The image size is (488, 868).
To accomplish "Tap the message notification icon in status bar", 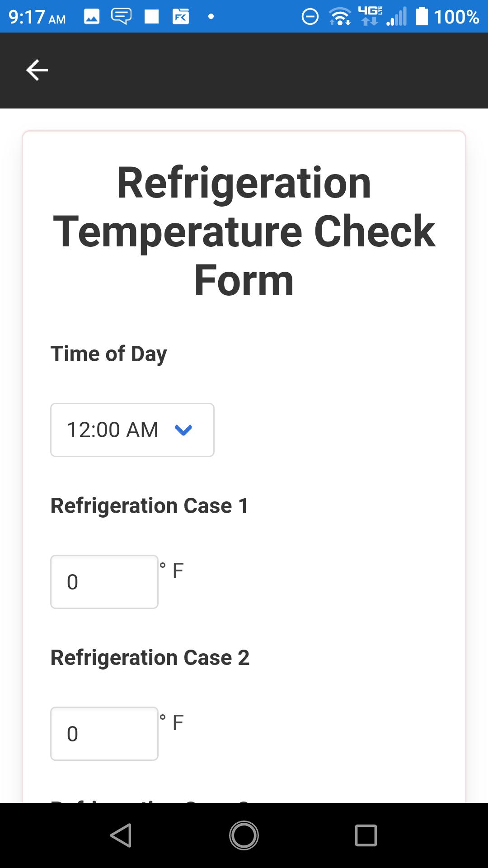I will [122, 17].
